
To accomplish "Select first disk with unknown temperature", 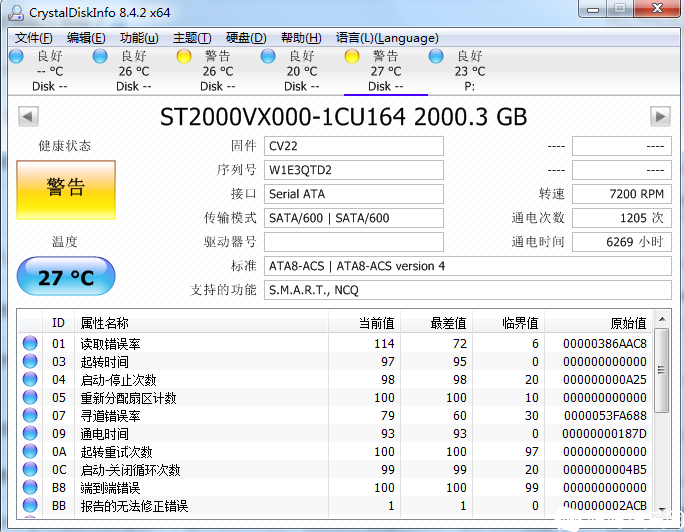I will coord(50,71).
